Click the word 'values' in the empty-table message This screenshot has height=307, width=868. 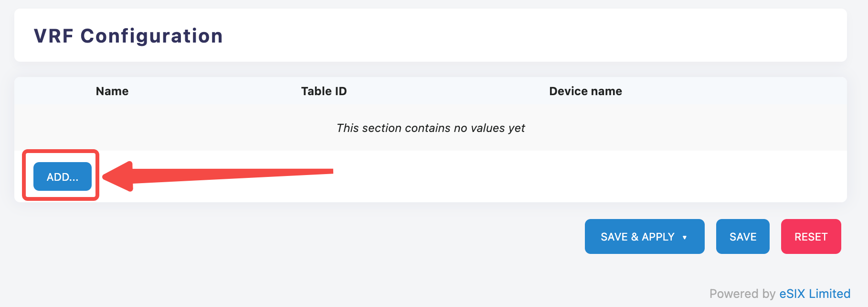coord(487,128)
